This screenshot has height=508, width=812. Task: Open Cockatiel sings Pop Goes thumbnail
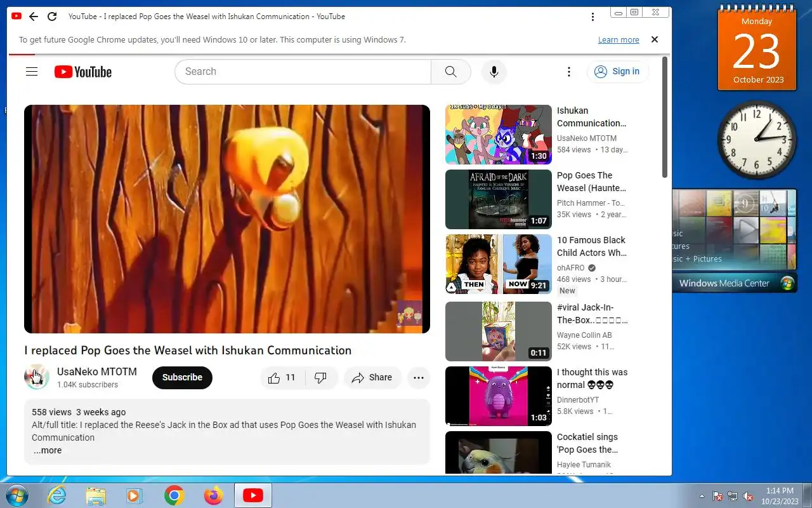pyautogui.click(x=499, y=453)
